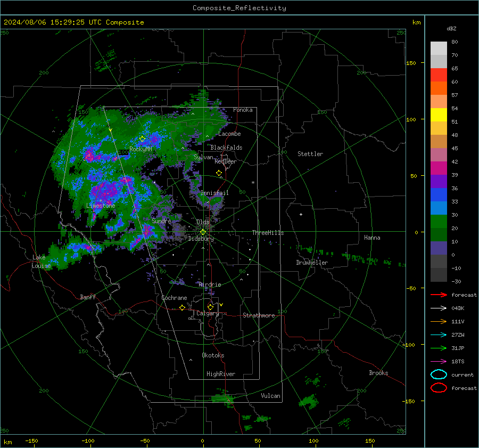The width and height of the screenshot is (479, 448).
Task: Click the yellow diamond marker above Calgary
Action: (210, 307)
